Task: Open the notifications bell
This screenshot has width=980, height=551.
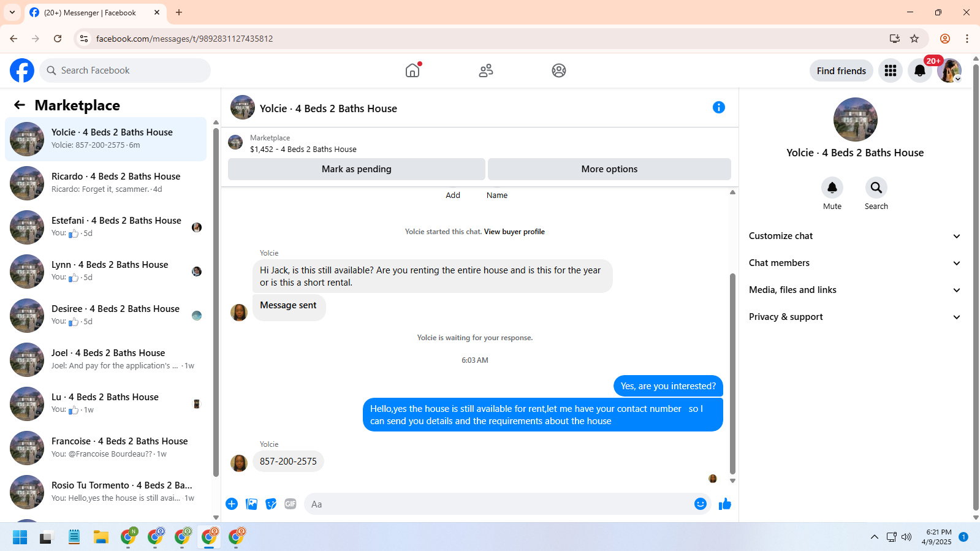Action: point(920,70)
